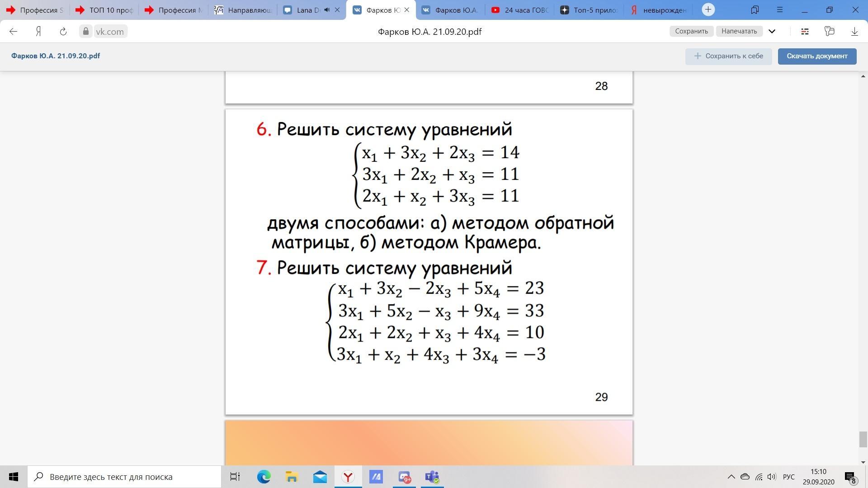Expand hidden system tray icons chevron
The image size is (868, 488).
coord(731,477)
